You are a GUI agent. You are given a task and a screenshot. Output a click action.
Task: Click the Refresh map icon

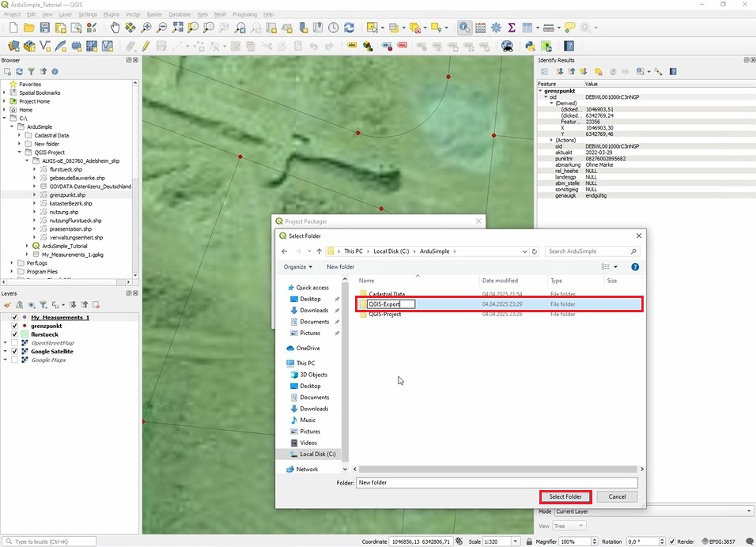[349, 28]
